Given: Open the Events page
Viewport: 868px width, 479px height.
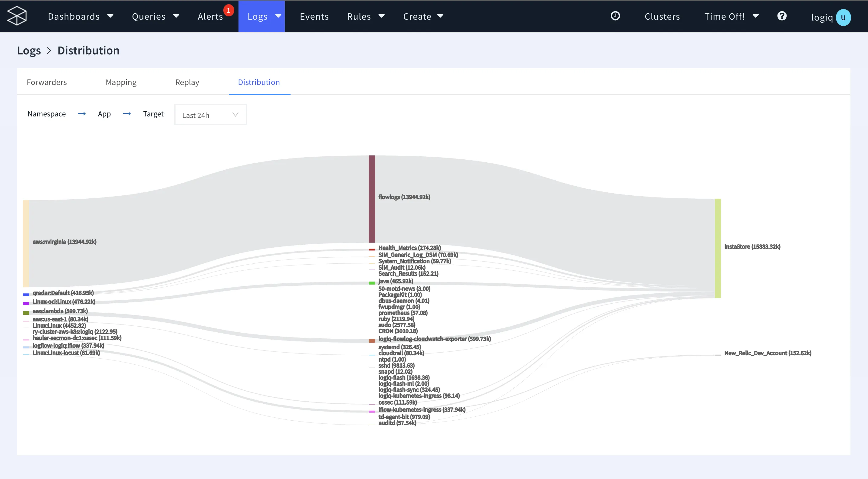Looking at the screenshot, I should pos(314,16).
